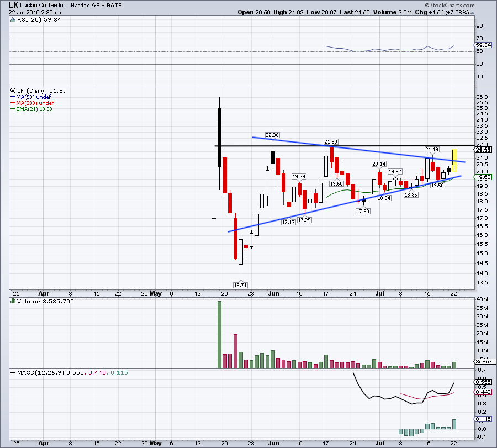
Task: Click the RSI indicator legend icon
Action: click(13, 20)
